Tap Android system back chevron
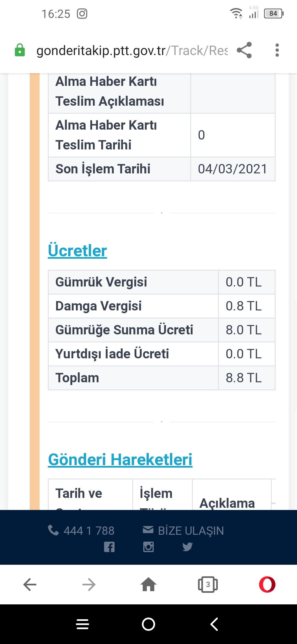Image resolution: width=297 pixels, height=644 pixels. coord(214,624)
